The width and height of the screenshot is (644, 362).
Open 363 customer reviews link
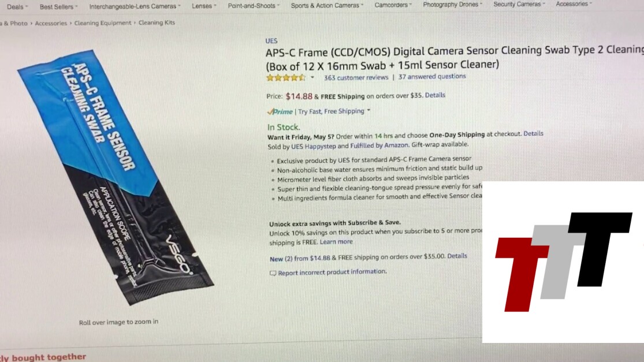point(356,77)
